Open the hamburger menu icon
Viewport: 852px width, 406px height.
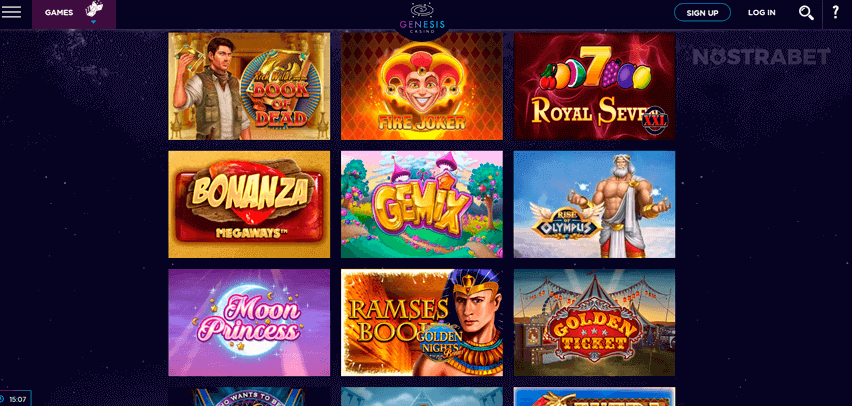(x=11, y=12)
